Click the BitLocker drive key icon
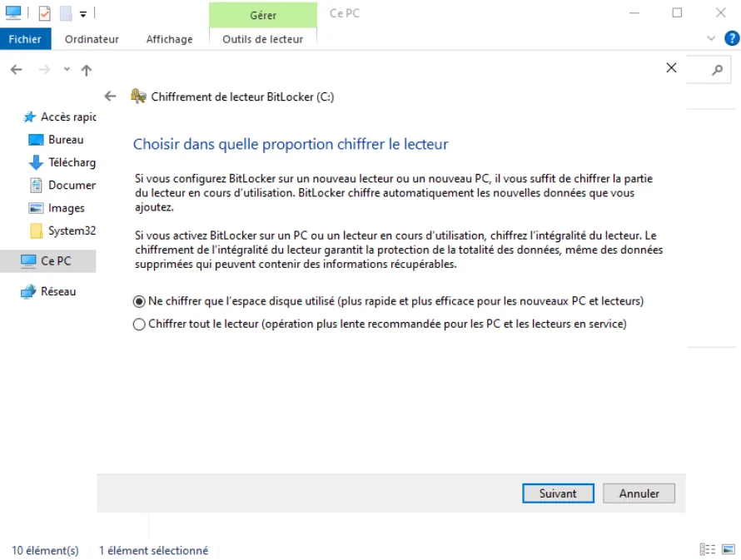Image resolution: width=741 pixels, height=560 pixels. tap(138, 96)
